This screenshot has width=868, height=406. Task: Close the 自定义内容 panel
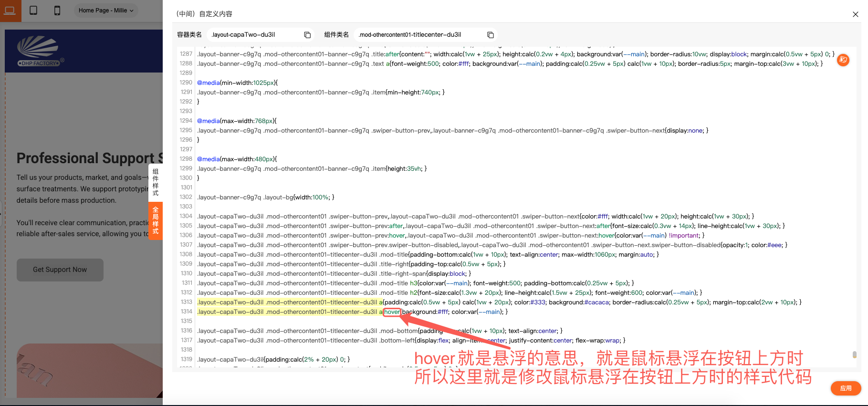click(x=855, y=14)
